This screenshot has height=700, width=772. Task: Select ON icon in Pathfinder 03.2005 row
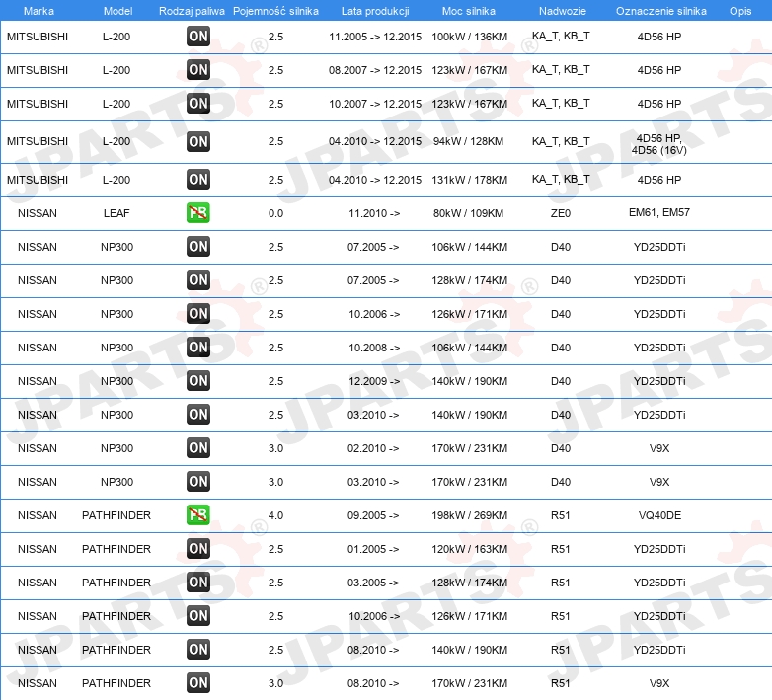(197, 583)
